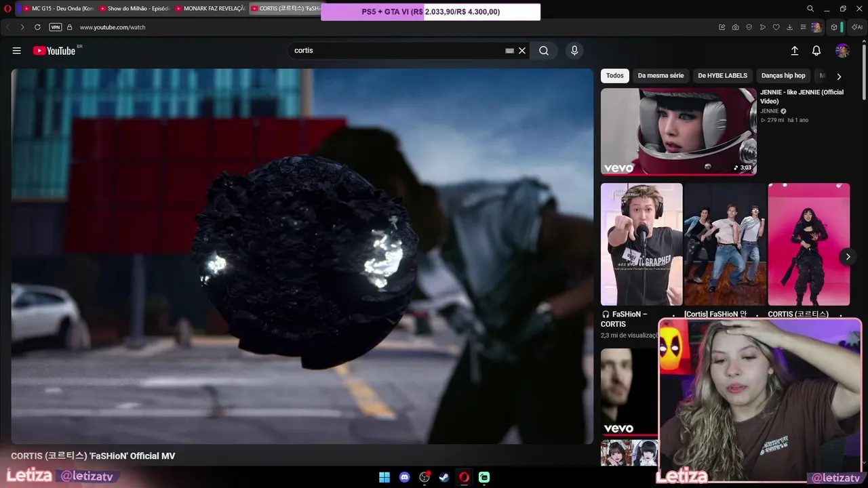Filter by De HYBE LABELS chip

coord(723,76)
